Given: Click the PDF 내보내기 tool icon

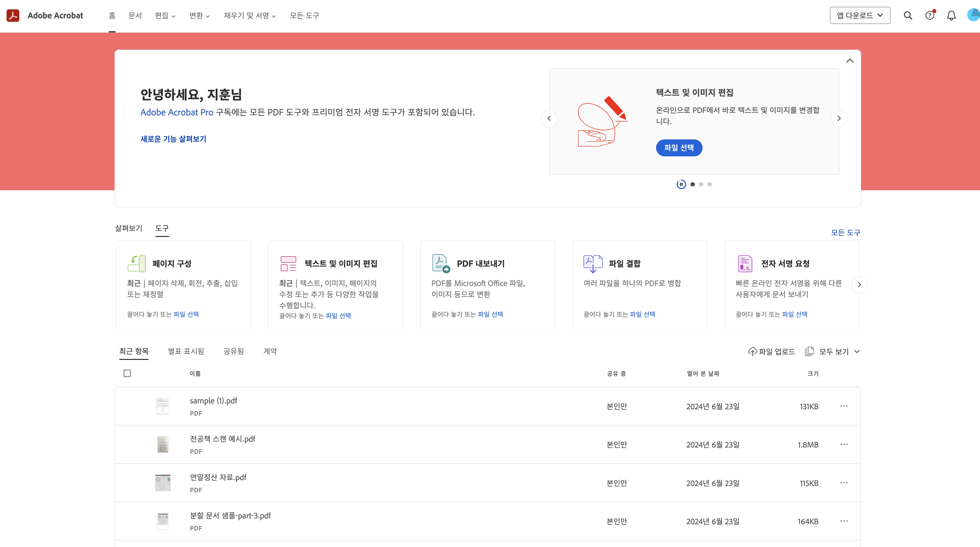Looking at the screenshot, I should [x=441, y=263].
